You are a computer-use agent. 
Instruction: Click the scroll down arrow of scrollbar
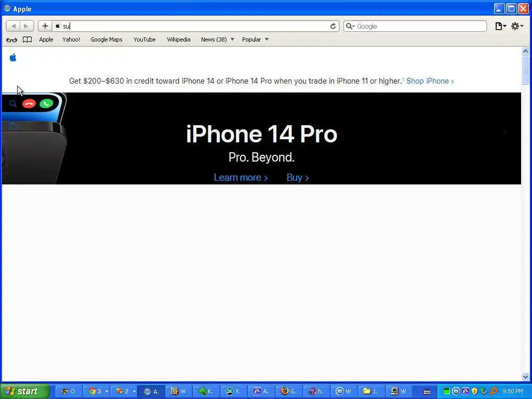point(525,377)
